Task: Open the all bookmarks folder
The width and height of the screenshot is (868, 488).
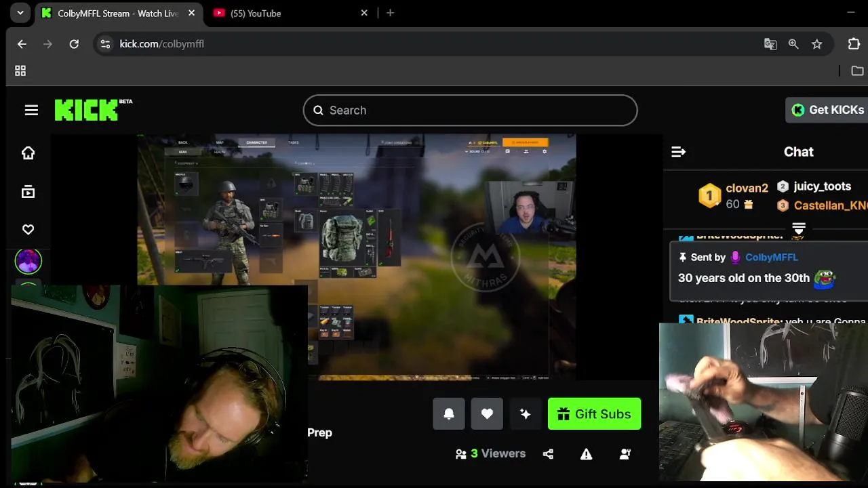Action: click(x=857, y=70)
